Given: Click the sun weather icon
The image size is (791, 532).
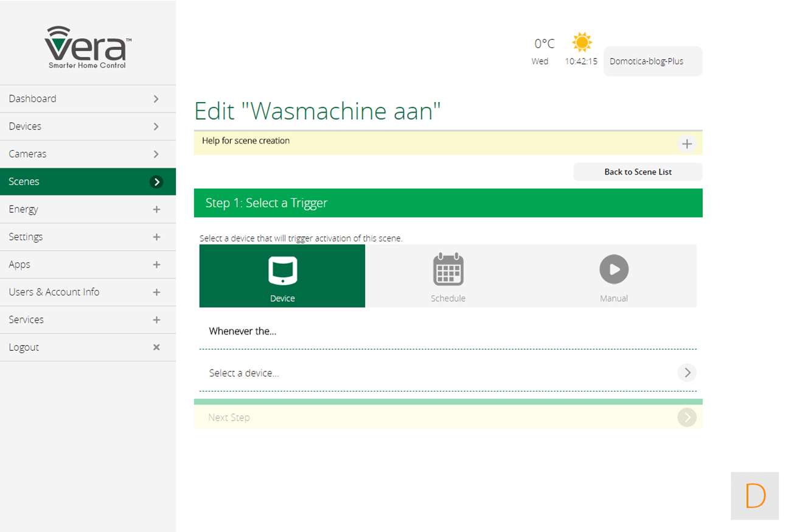Looking at the screenshot, I should pyautogui.click(x=582, y=43).
